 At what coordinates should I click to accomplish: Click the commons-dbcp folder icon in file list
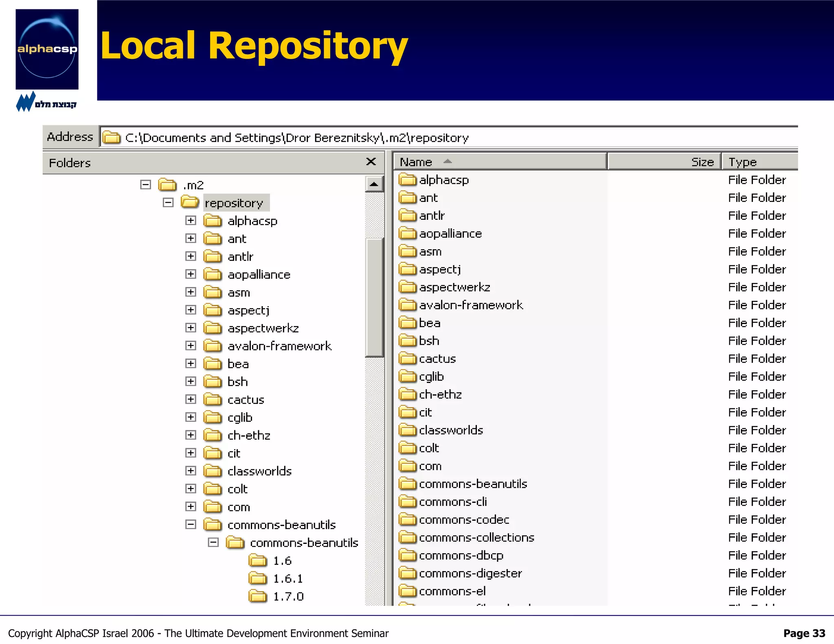408,556
